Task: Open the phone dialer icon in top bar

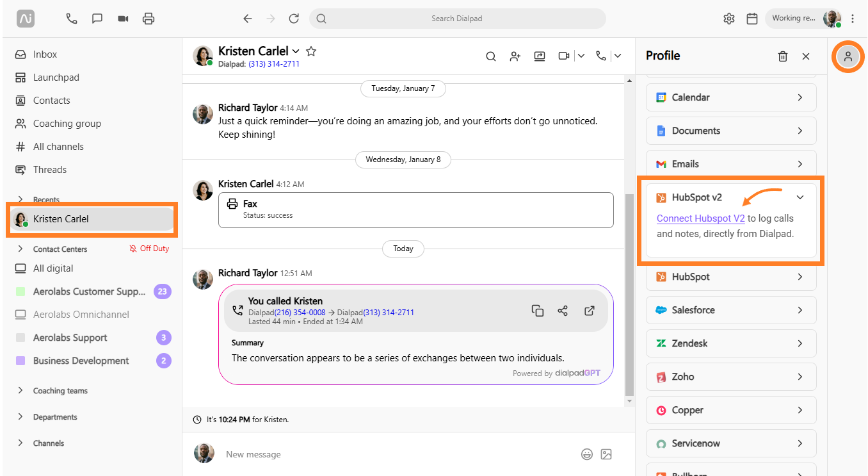Action: coord(72,19)
